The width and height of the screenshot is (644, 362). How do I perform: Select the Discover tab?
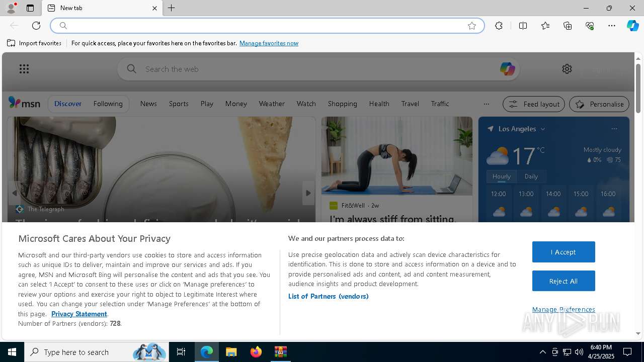click(68, 104)
